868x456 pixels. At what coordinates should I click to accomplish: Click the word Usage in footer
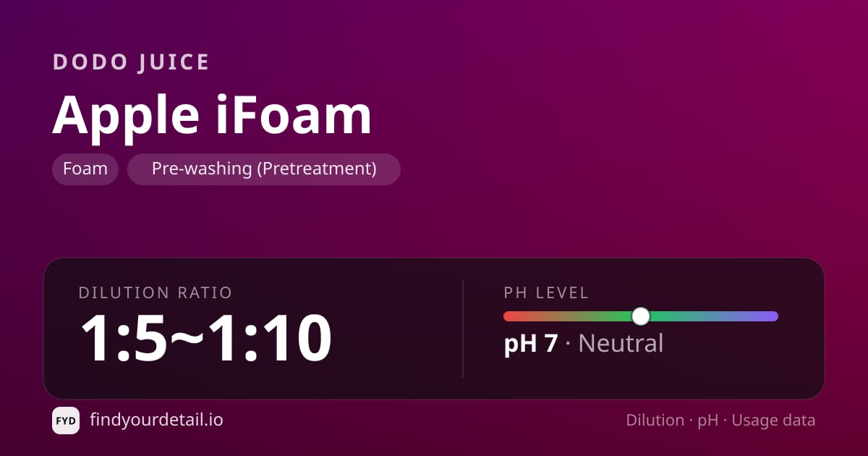(x=753, y=420)
